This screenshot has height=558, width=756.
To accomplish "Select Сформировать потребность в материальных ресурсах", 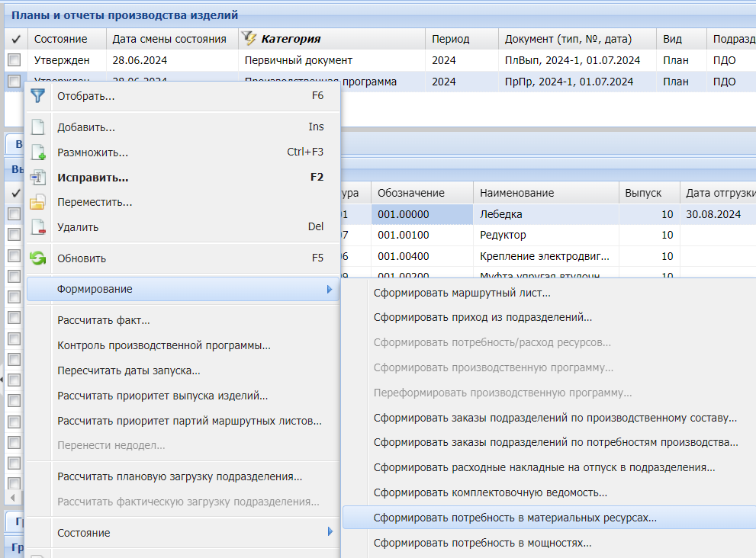I will pyautogui.click(x=515, y=518).
